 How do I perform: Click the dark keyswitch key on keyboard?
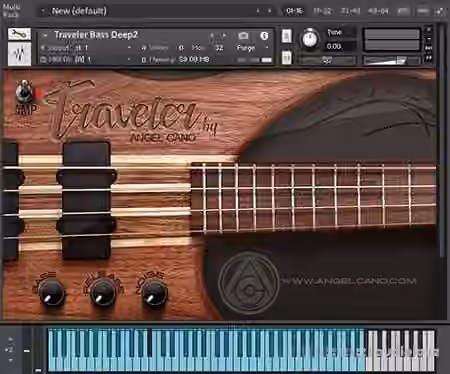pos(150,343)
